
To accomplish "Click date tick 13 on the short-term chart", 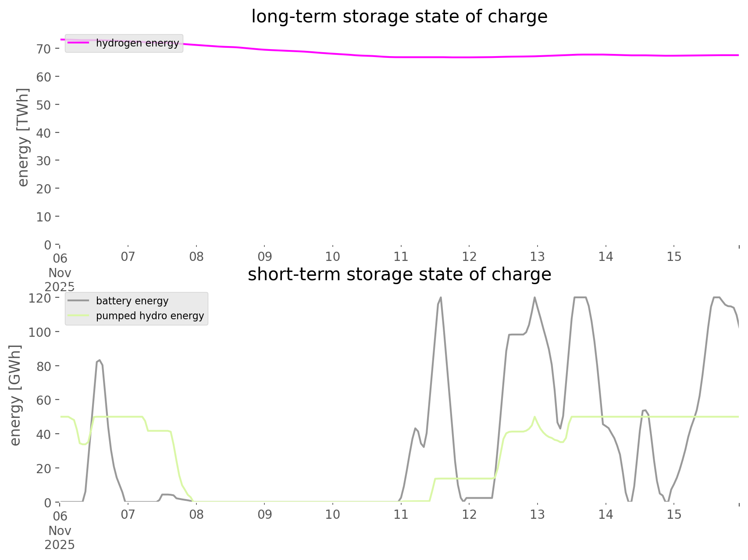I will [x=537, y=514].
